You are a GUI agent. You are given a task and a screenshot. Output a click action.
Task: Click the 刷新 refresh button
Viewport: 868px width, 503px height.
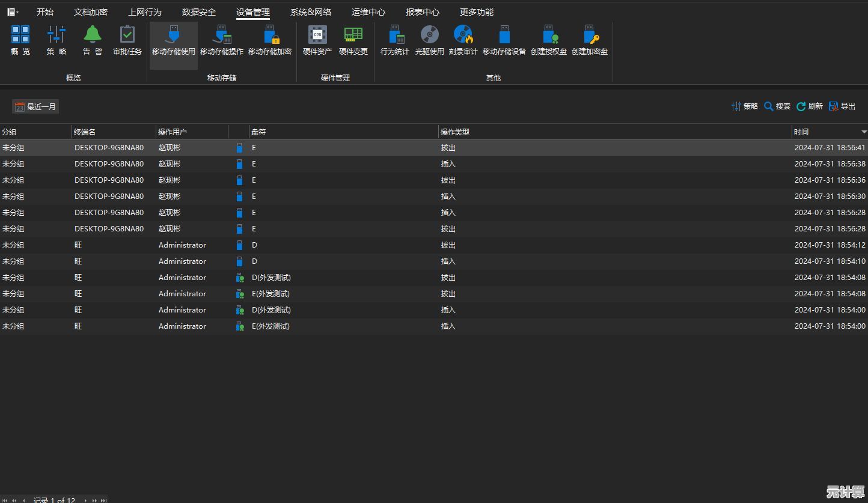pyautogui.click(x=809, y=106)
